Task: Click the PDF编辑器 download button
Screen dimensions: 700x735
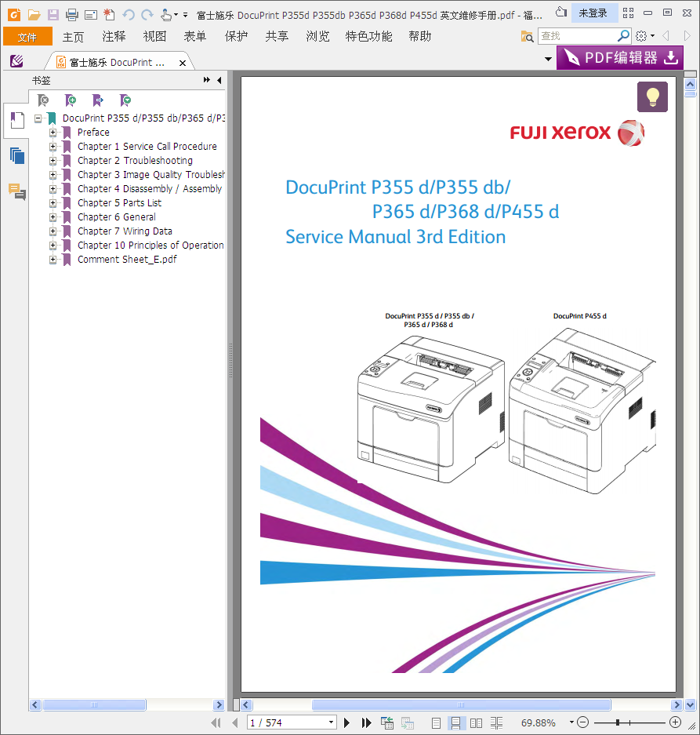Action: point(620,58)
